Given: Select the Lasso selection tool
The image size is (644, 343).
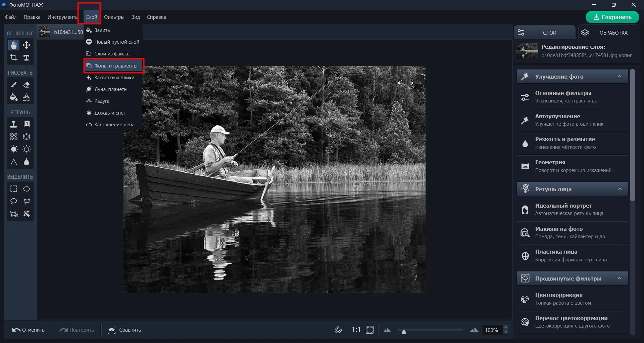Looking at the screenshot, I should point(14,201).
